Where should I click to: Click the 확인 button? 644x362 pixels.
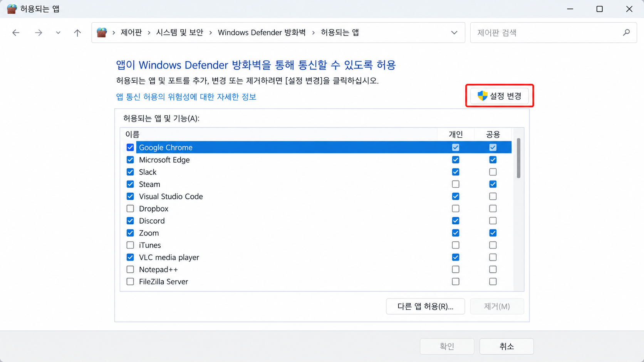[447, 346]
